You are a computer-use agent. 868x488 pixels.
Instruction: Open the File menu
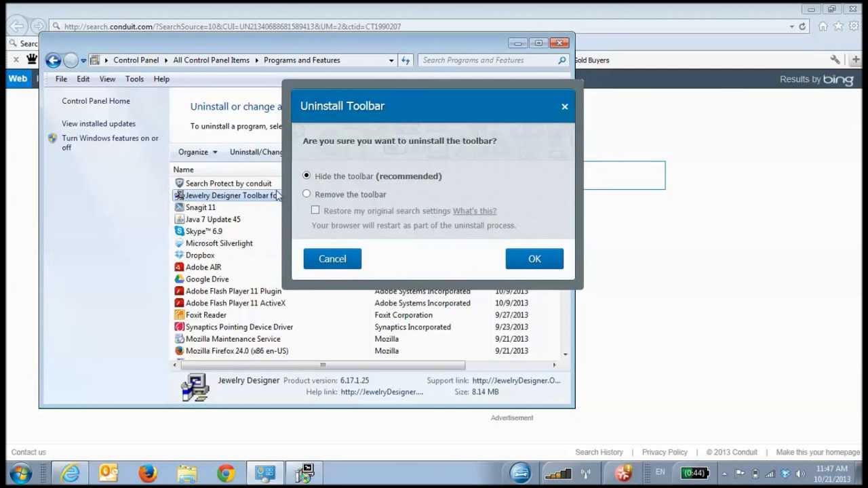point(61,79)
